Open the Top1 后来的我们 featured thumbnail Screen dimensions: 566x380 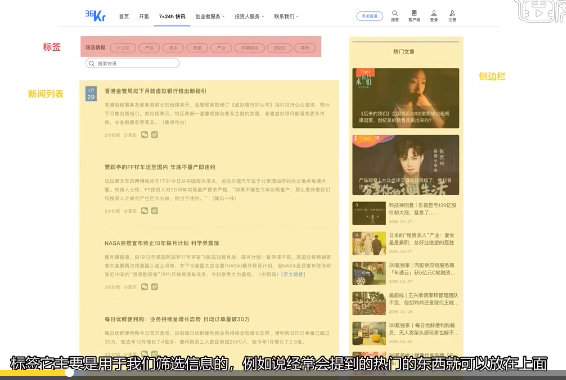point(406,98)
